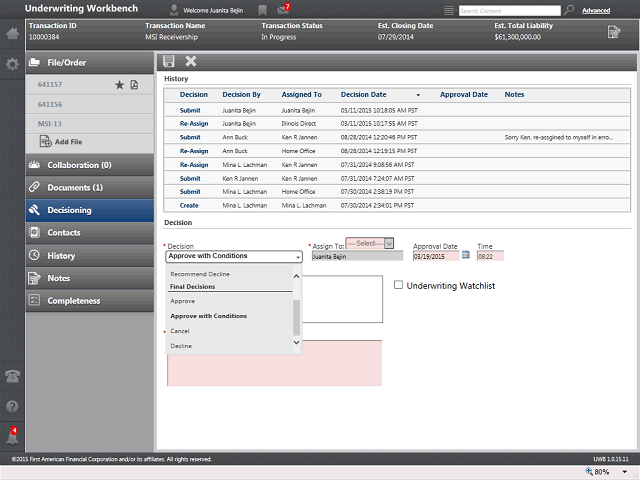Sort by Decision By column header

coord(241,95)
